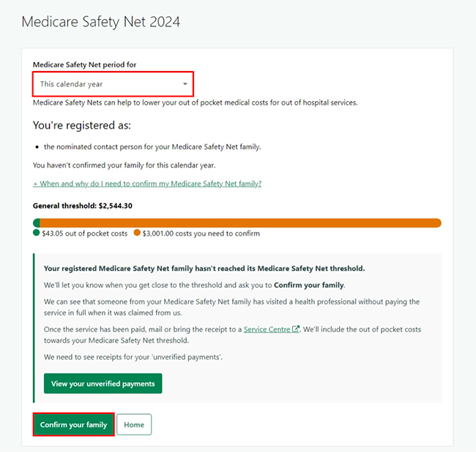The width and height of the screenshot is (476, 452).
Task: Click "$3,001.00 costs you need to confirm" legend
Action: point(201,234)
